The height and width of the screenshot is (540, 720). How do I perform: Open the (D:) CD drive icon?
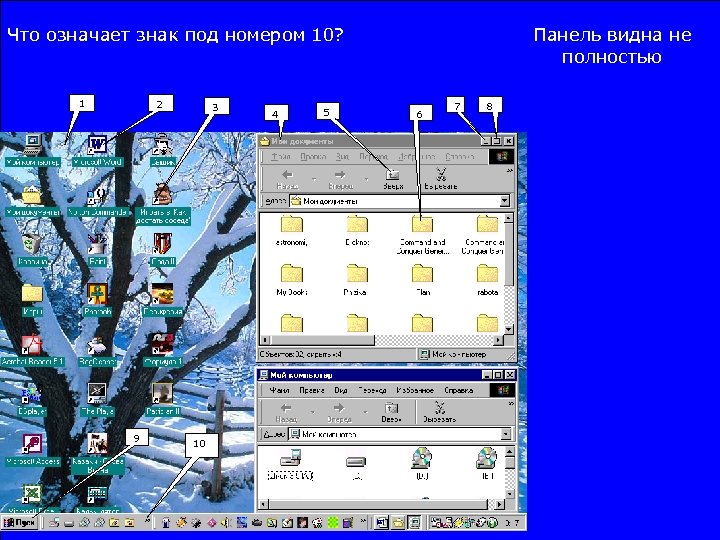coord(422,464)
